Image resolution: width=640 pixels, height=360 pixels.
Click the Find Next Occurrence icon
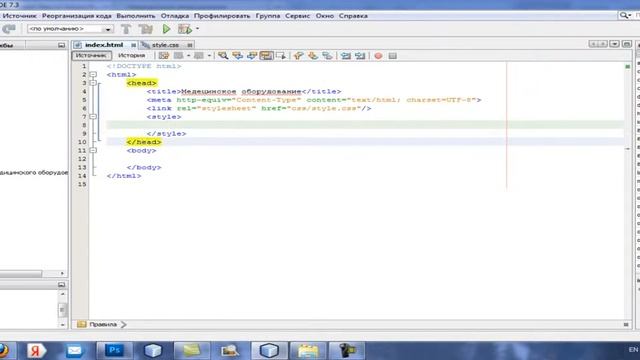[252, 56]
